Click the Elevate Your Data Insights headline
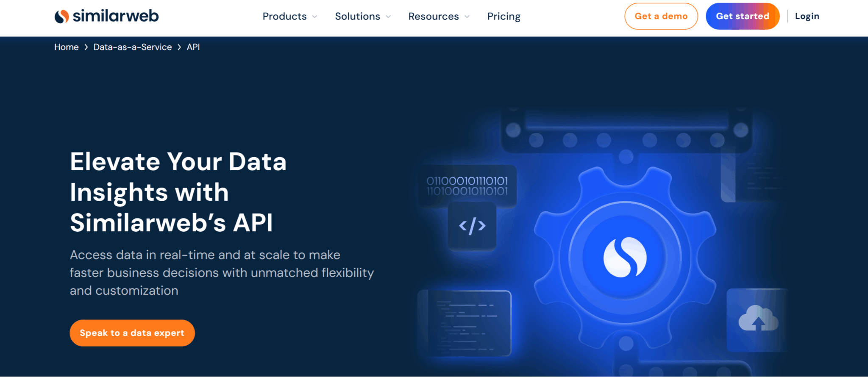This screenshot has width=868, height=377. coord(178,192)
